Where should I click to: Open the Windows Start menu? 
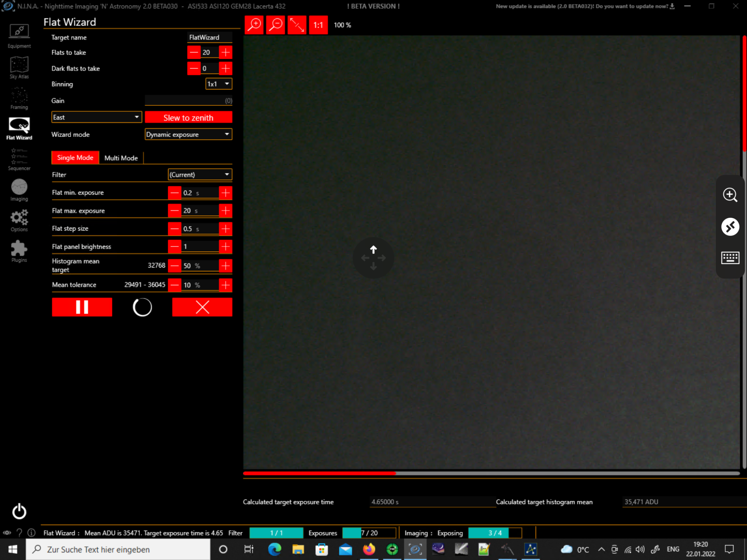pyautogui.click(x=12, y=549)
